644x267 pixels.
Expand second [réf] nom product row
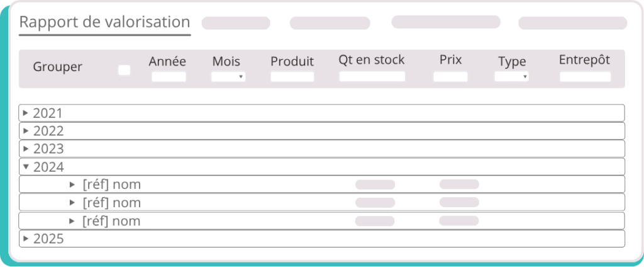(72, 203)
